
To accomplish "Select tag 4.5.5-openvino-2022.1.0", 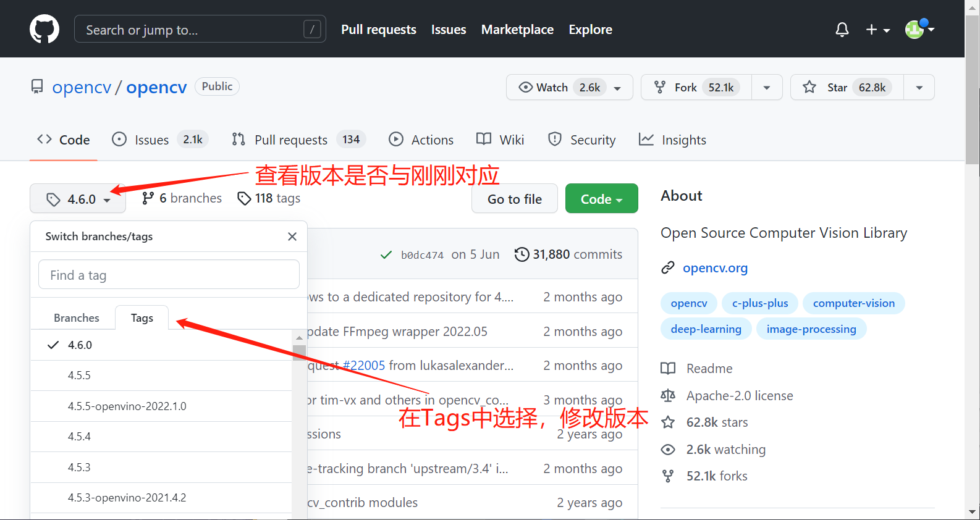I will click(161, 406).
